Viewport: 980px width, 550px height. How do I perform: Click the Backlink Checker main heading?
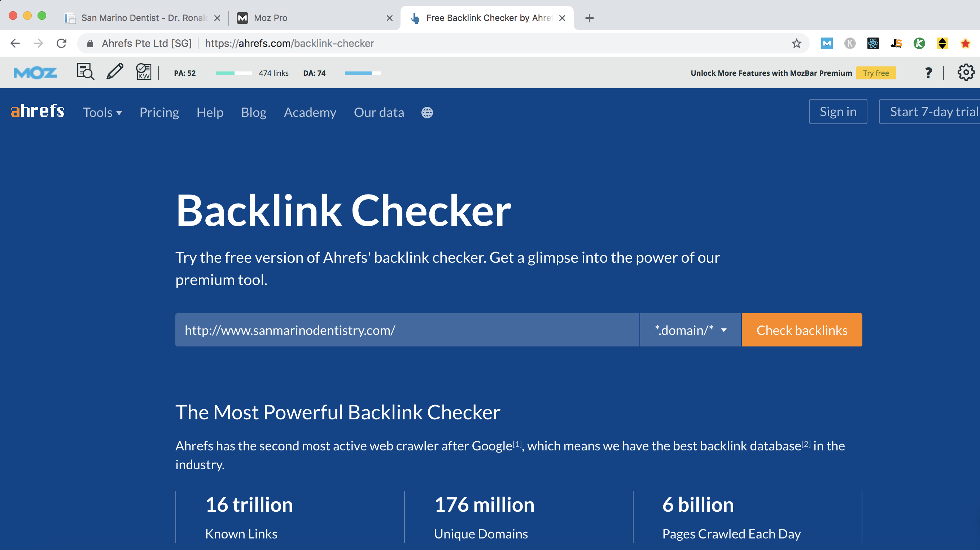343,210
